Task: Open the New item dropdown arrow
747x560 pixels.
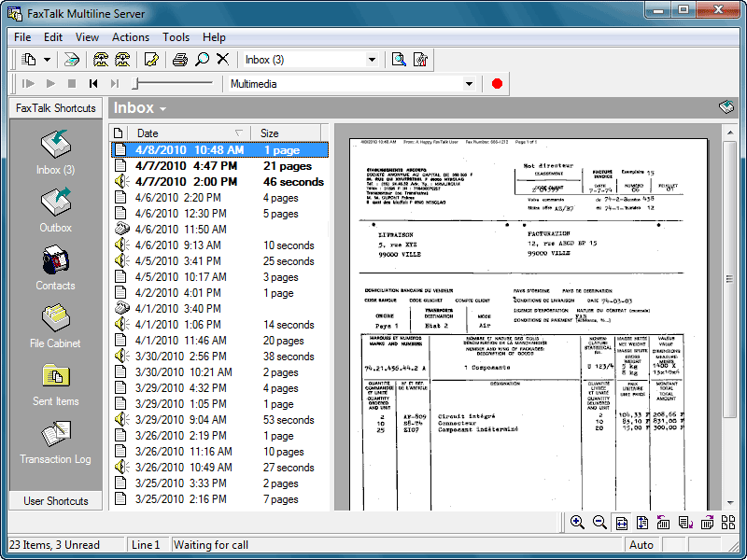Action: (48, 60)
